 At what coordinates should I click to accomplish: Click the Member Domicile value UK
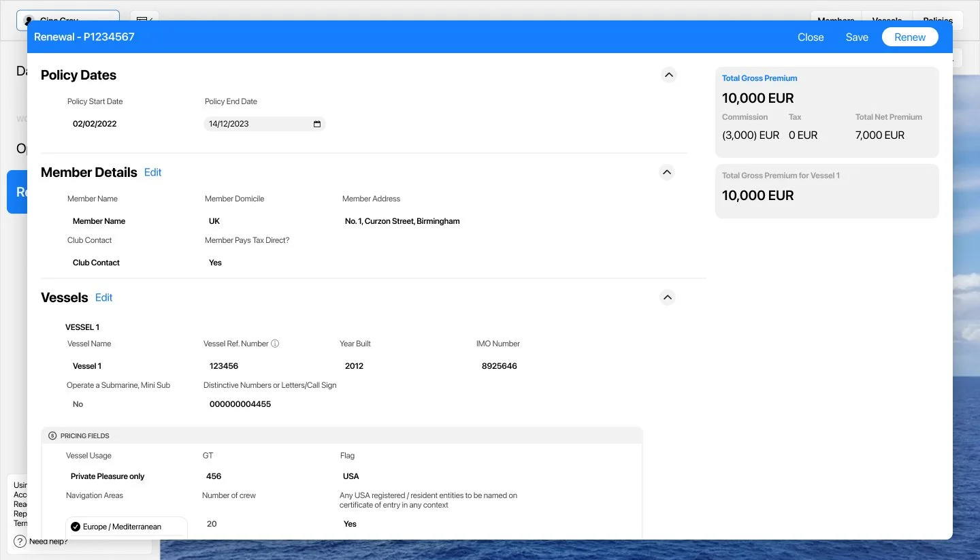214,221
